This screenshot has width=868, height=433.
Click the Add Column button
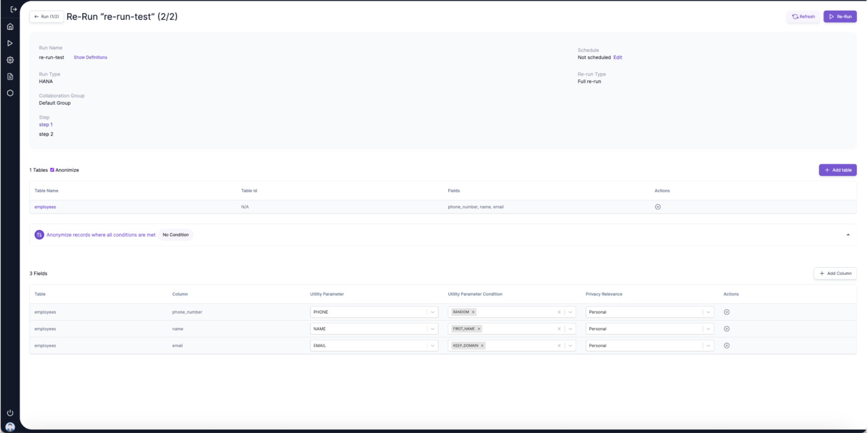point(835,273)
